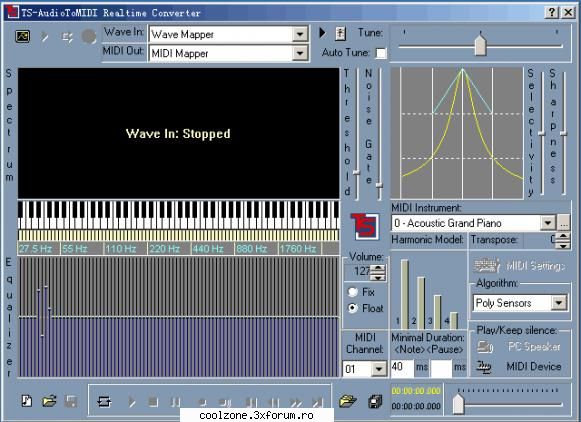
Task: Click the grayed save disk icon
Action: pyautogui.click(x=71, y=401)
